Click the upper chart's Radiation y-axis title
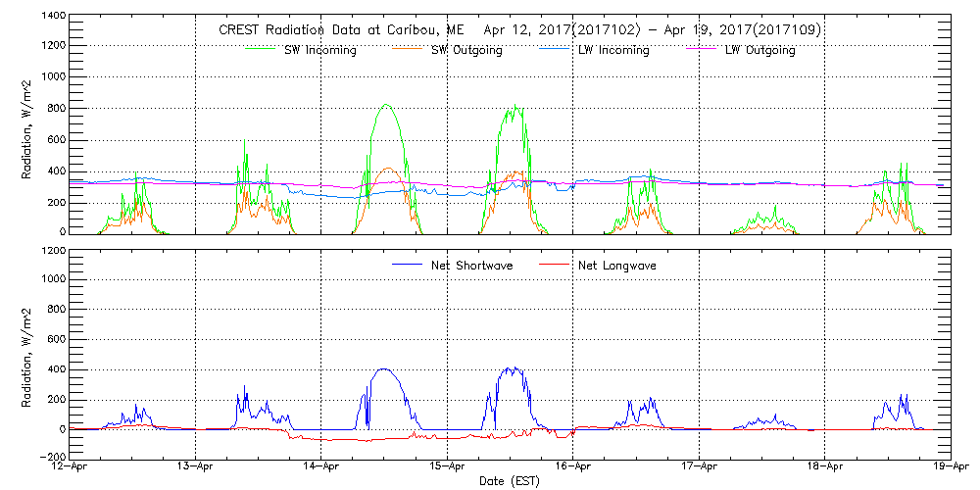The height and width of the screenshot is (490, 980). (26, 129)
